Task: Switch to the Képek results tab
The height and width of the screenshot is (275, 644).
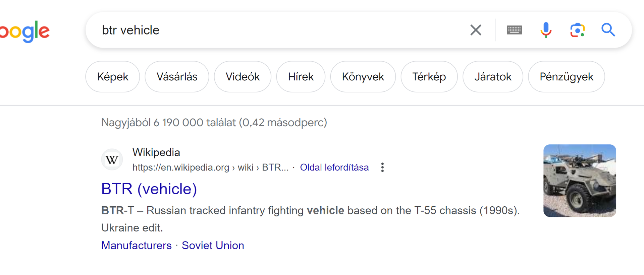Action: tap(113, 77)
